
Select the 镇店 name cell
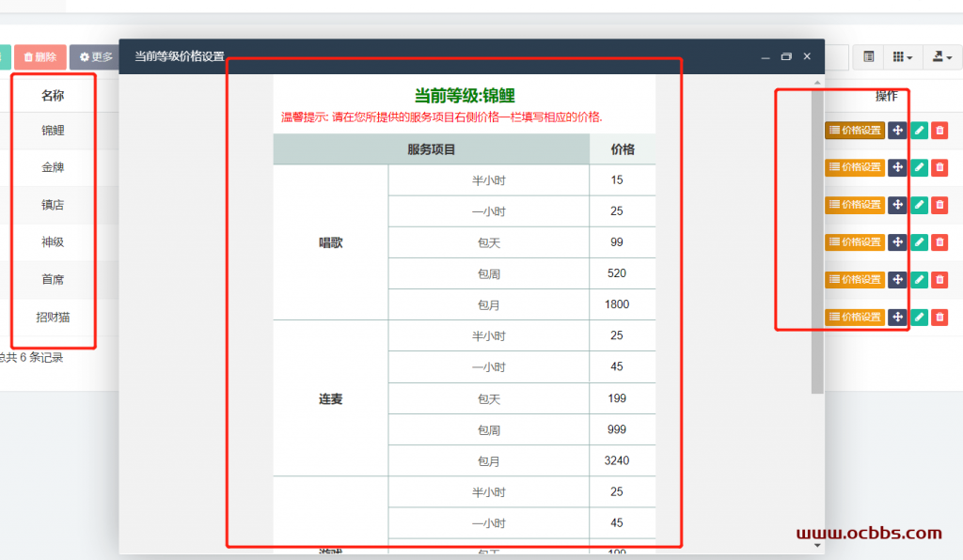tap(53, 204)
